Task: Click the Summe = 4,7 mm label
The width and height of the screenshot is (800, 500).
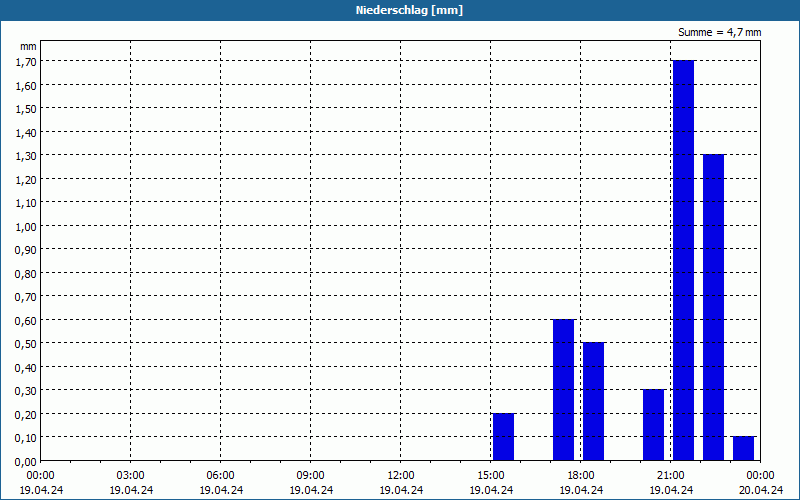Action: (719, 32)
